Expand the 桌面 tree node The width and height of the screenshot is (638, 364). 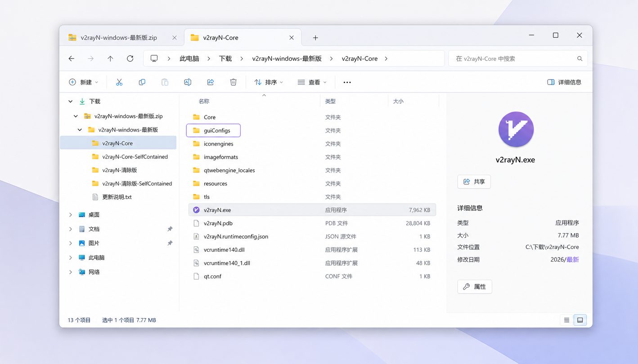click(71, 215)
